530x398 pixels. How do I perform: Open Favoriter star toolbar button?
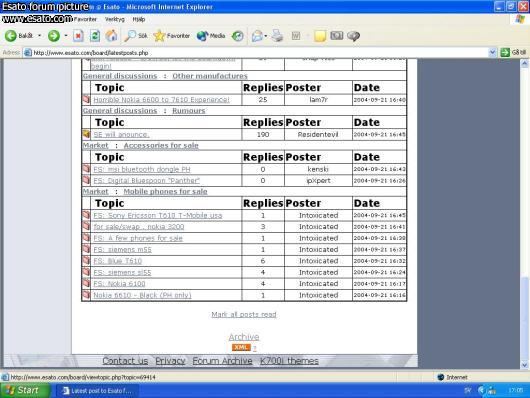(171, 36)
